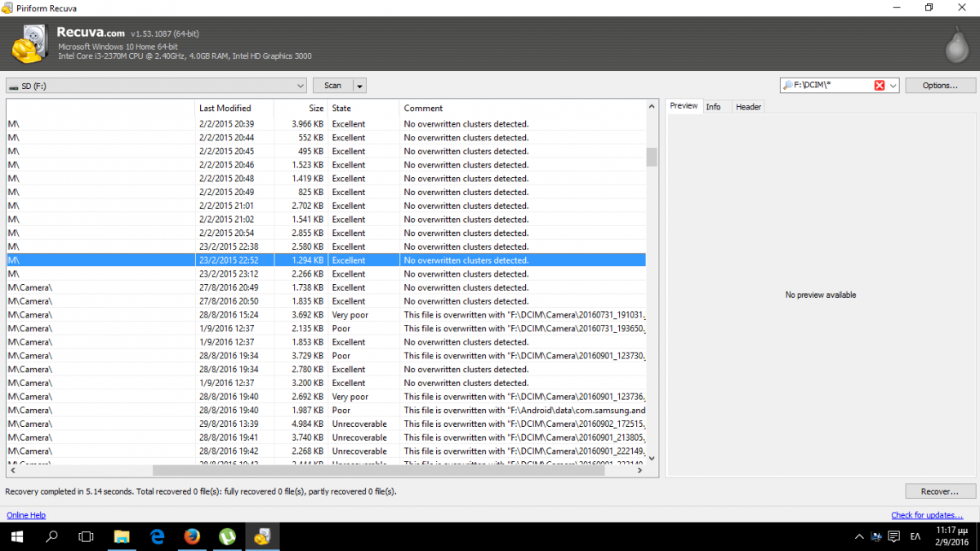
Task: Sort by Comment column header
Action: [523, 108]
